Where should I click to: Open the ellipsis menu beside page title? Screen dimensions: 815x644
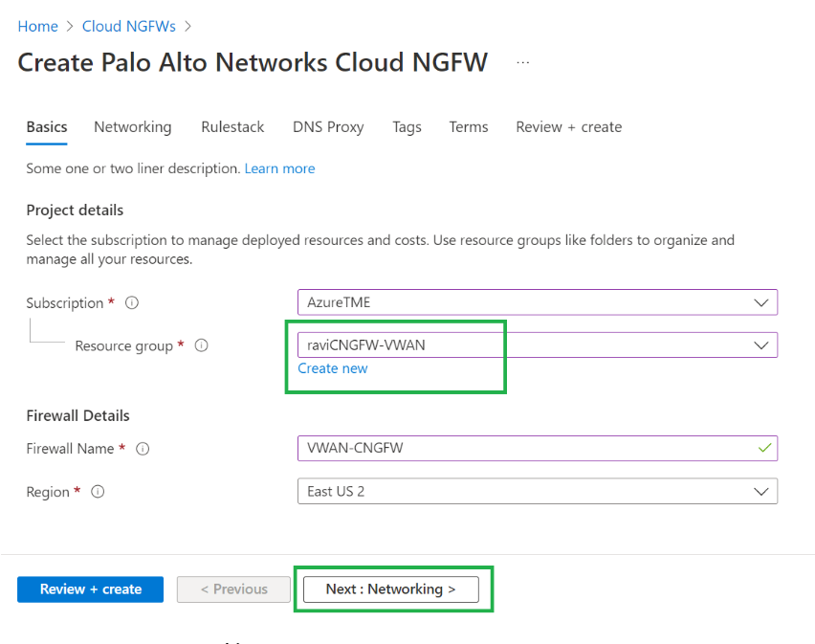[x=522, y=62]
